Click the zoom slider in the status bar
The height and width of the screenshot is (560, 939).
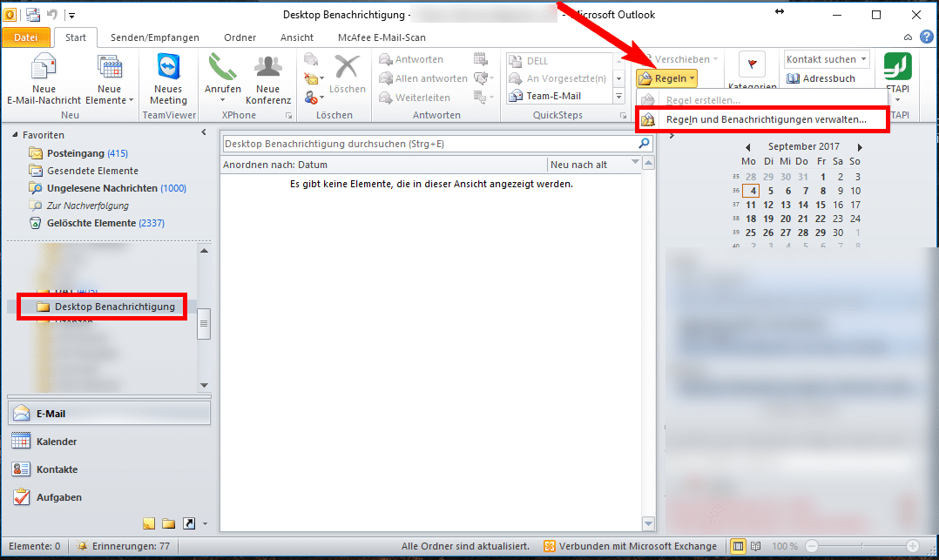[861, 546]
